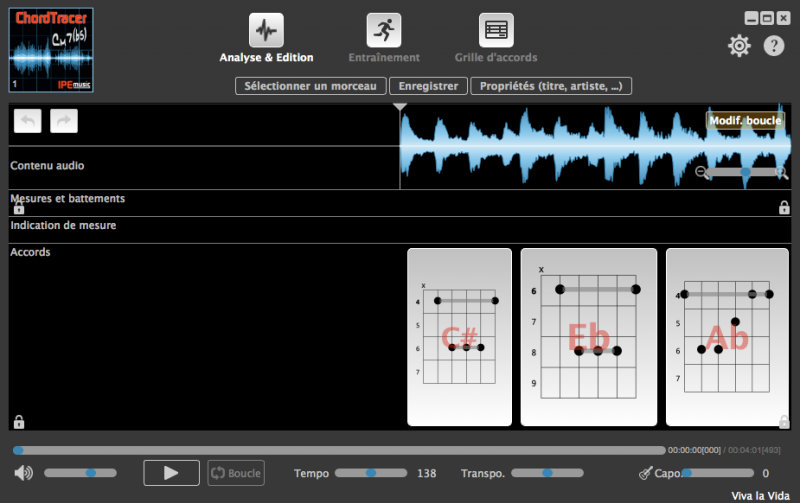Adjust the Transpo. slider
This screenshot has width=800, height=503.
point(547,473)
